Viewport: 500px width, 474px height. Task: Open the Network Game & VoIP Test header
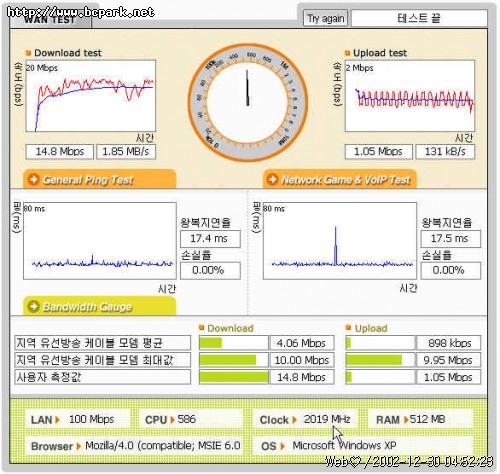point(340,179)
